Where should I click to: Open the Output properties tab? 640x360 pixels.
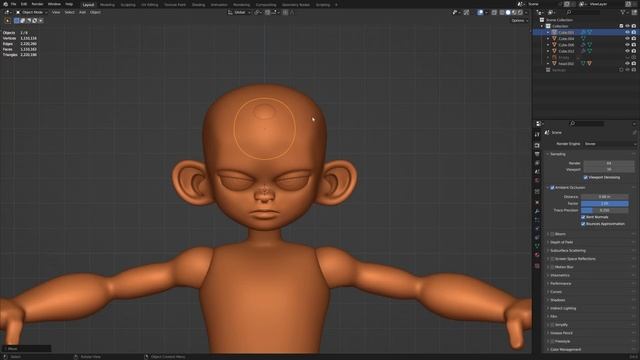537,154
